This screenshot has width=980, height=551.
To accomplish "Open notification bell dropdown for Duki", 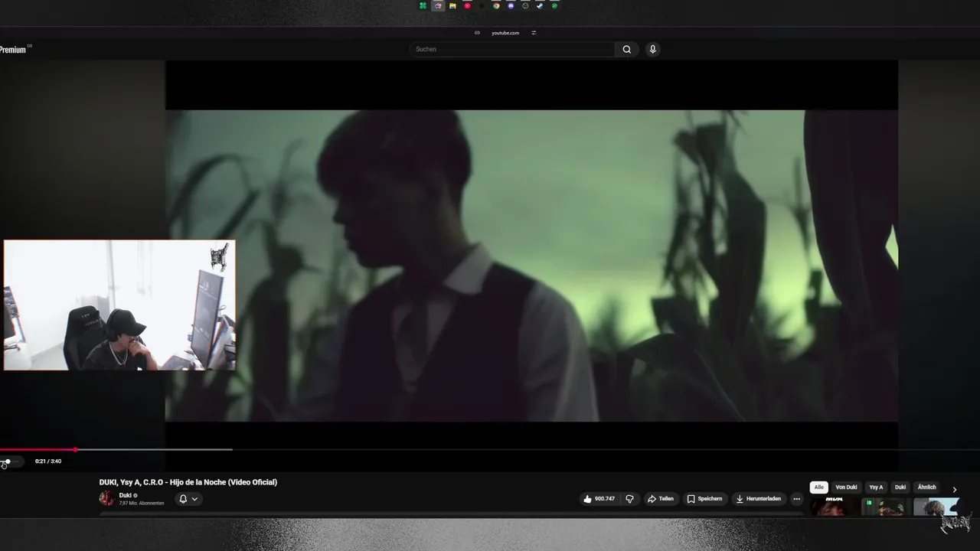I will [188, 499].
